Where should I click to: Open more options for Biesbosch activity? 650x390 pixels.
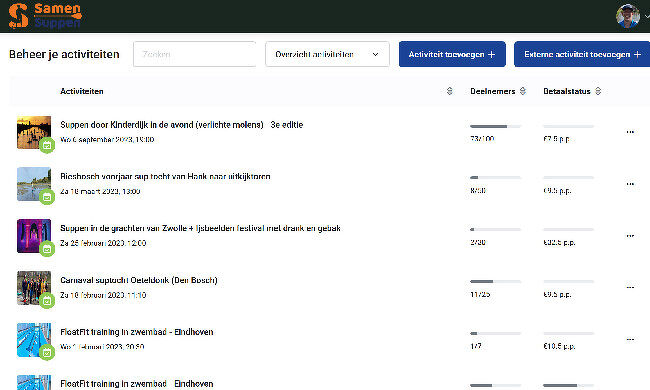(630, 184)
